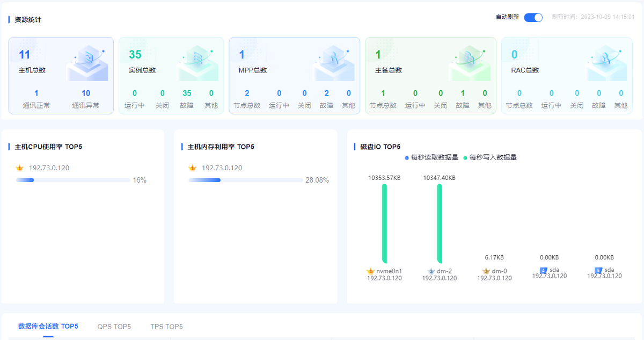Toggle 每秒写入数据量 legend series
The image size is (644, 340).
click(490, 157)
